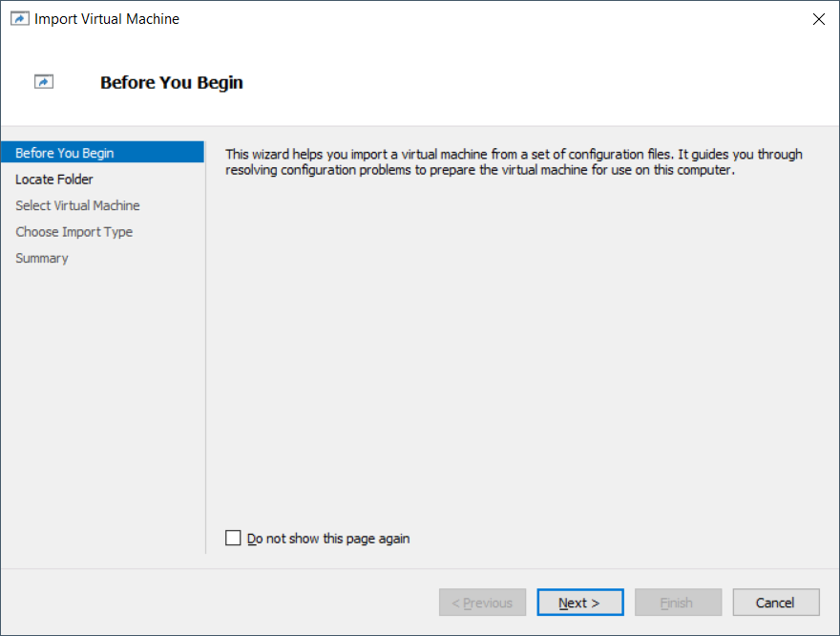840x636 pixels.
Task: Click the grayed-out Finish button
Action: [x=678, y=602]
